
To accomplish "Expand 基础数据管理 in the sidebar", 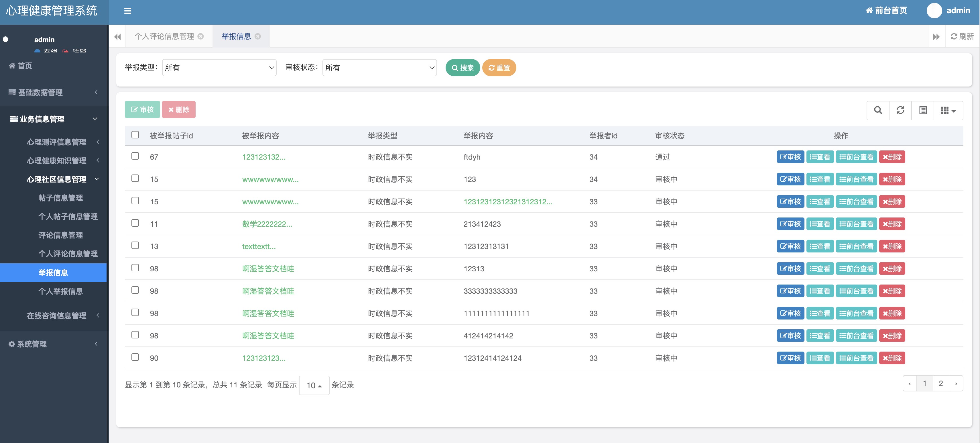I will (x=53, y=92).
